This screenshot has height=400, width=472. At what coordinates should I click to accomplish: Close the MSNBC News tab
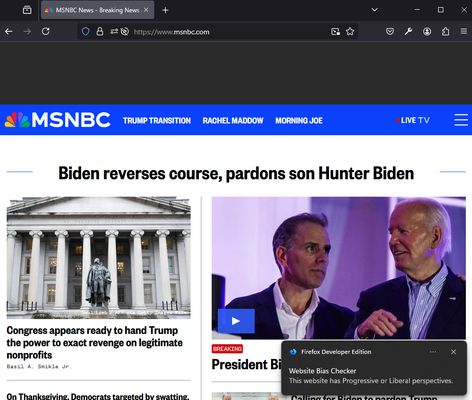(146, 10)
